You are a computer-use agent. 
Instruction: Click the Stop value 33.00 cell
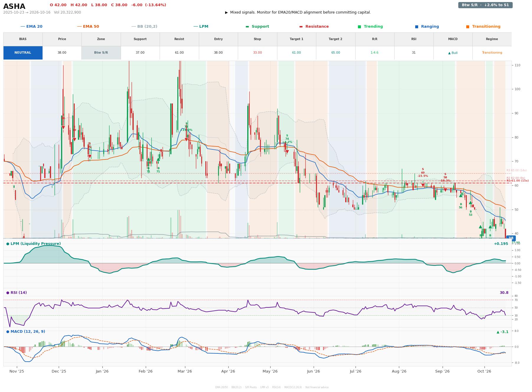click(257, 53)
